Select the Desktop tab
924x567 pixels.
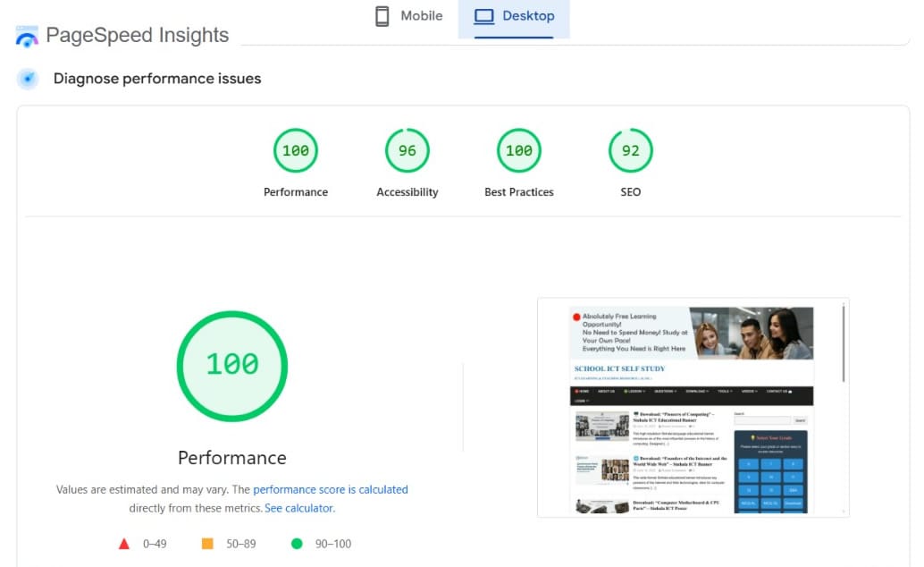pyautogui.click(x=514, y=16)
